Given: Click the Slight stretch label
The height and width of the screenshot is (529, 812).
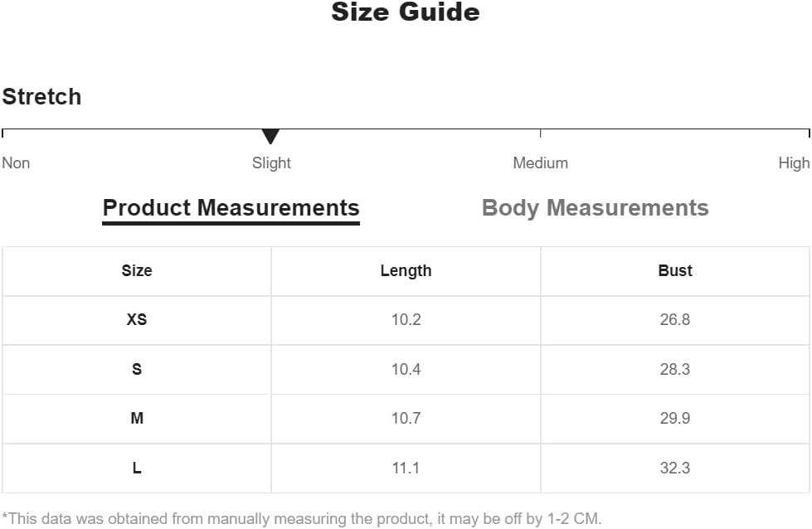Looking at the screenshot, I should pyautogui.click(x=271, y=163).
